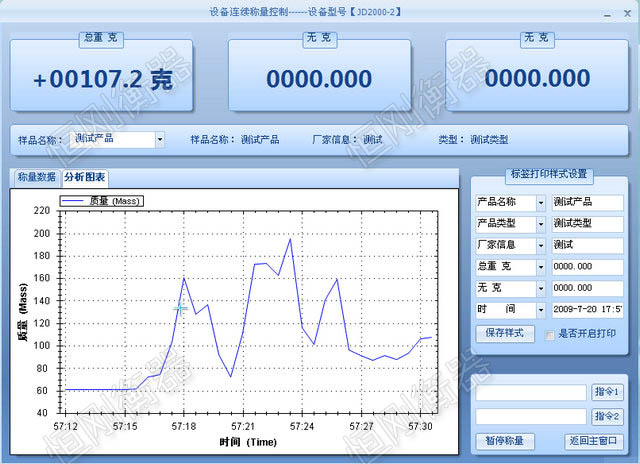Click the 测试类型 value field next to 产品类型
The height and width of the screenshot is (464, 640).
coord(587,224)
